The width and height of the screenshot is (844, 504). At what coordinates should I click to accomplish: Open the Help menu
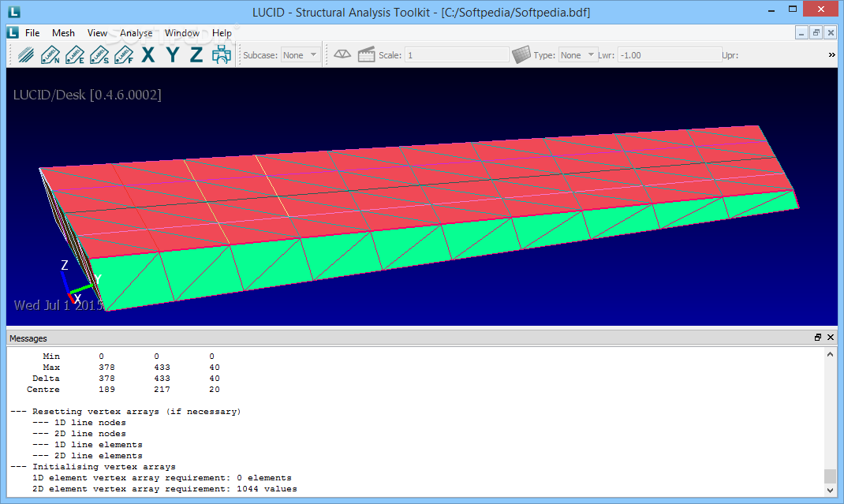click(x=222, y=33)
